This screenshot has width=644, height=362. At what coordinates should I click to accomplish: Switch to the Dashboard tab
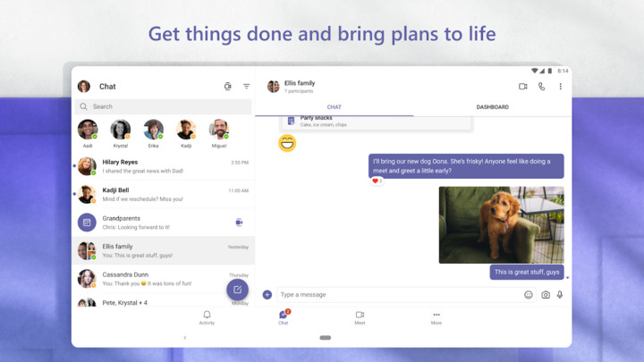[x=492, y=107]
